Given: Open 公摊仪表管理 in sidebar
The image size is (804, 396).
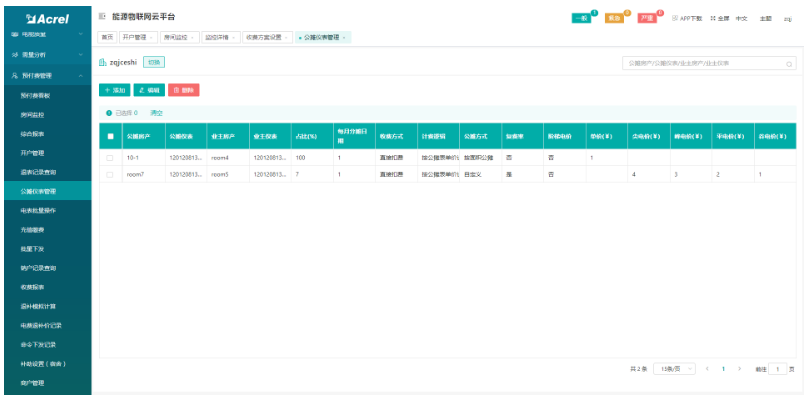Looking at the screenshot, I should pyautogui.click(x=48, y=191).
